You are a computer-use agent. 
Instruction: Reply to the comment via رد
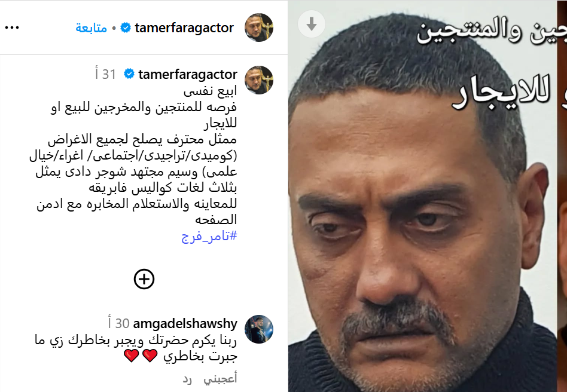click(187, 379)
